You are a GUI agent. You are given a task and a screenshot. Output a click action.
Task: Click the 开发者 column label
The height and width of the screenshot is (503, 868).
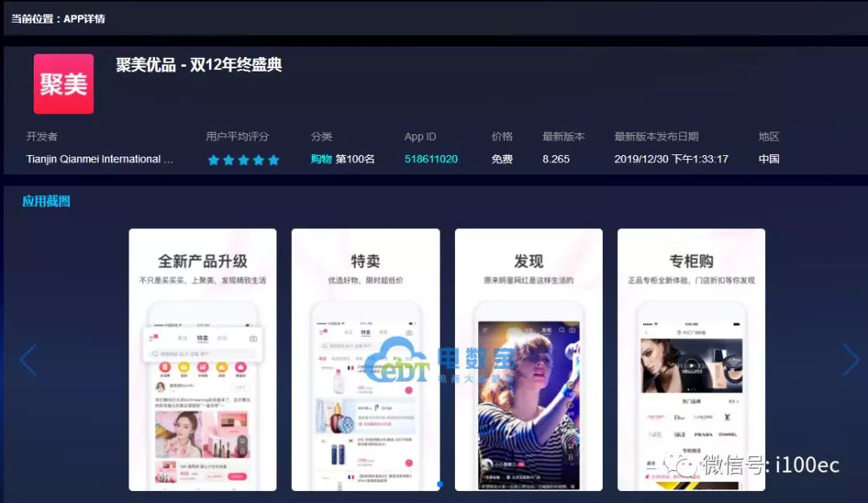42,136
